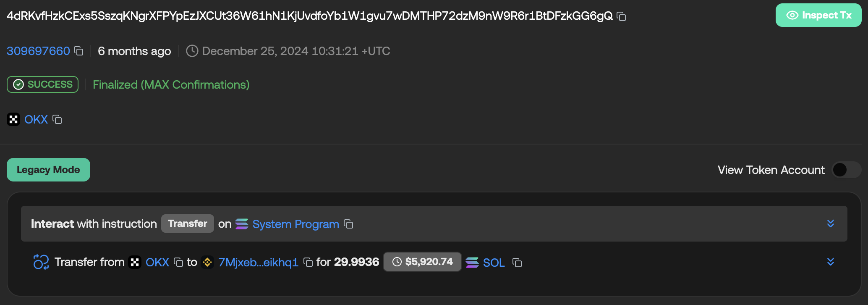This screenshot has height=305, width=868.
Task: Expand the Interact with instruction row
Action: (x=830, y=223)
